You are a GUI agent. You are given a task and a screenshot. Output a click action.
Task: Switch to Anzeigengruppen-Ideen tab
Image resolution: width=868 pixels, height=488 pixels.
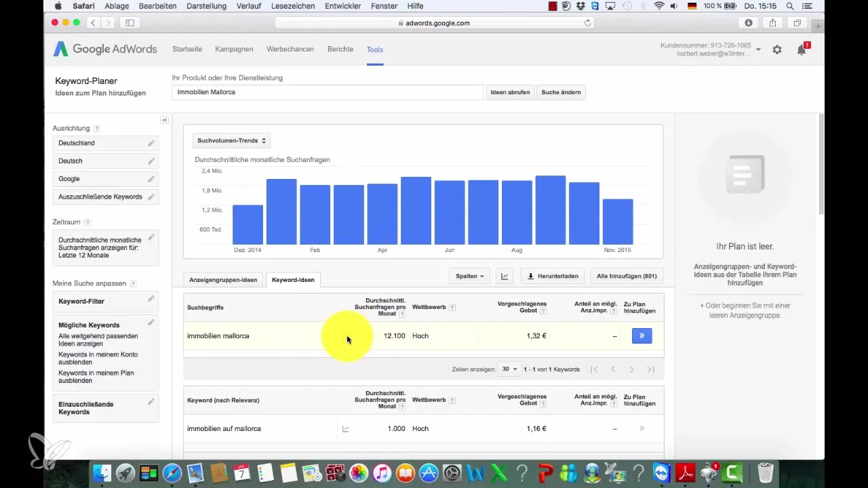(x=223, y=279)
